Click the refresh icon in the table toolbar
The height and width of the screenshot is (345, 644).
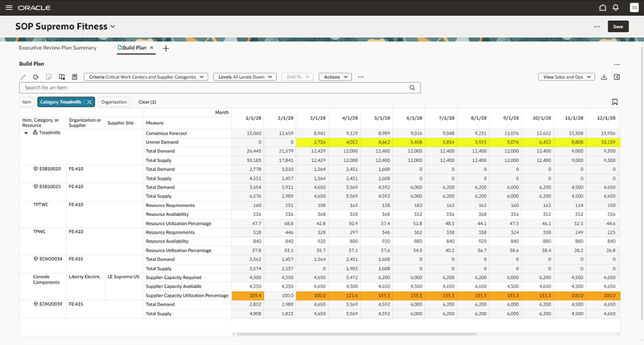(x=35, y=77)
